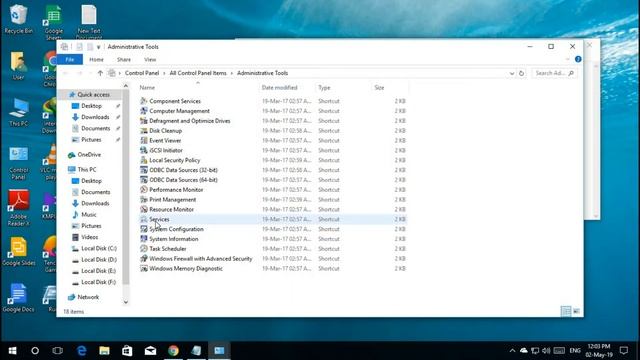This screenshot has height=360, width=640.
Task: Open the Home ribbon tab
Action: tap(96, 60)
